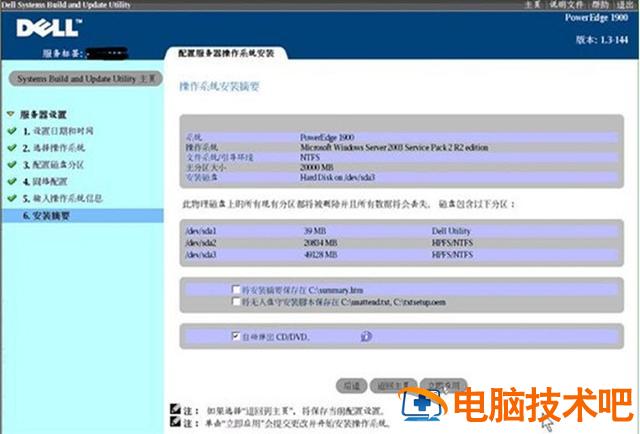Go to step 5 输入操作系统信息
Screen dimensions: 640x434
click(x=62, y=198)
